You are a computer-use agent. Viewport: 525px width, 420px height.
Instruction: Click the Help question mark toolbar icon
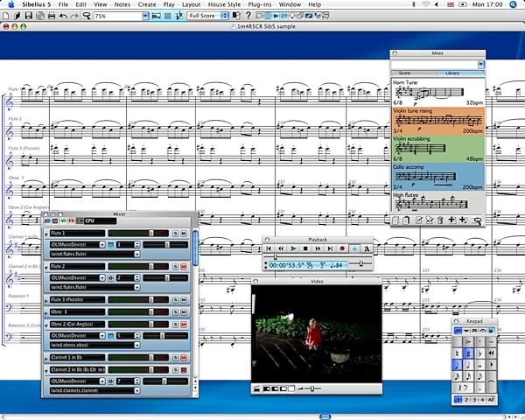click(x=248, y=16)
